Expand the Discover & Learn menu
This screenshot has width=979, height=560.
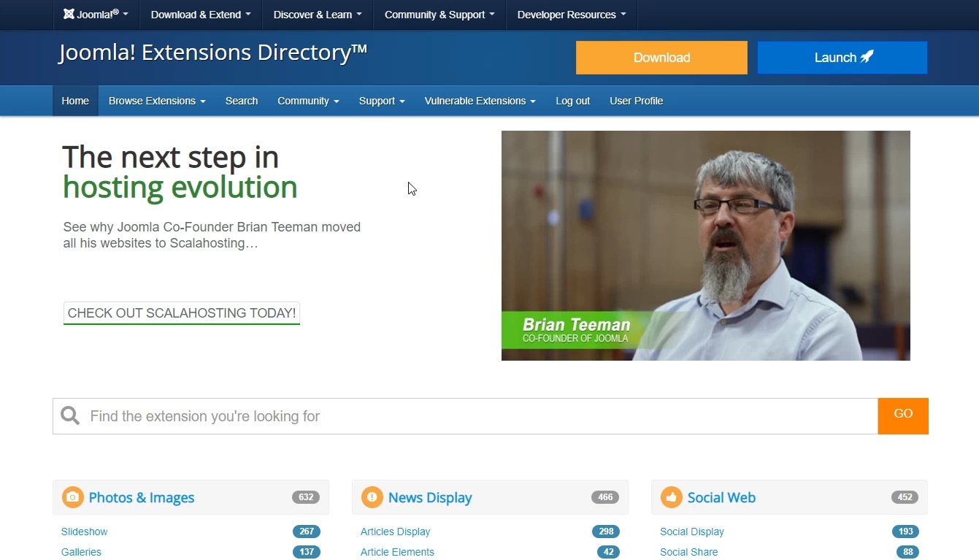pyautogui.click(x=318, y=15)
